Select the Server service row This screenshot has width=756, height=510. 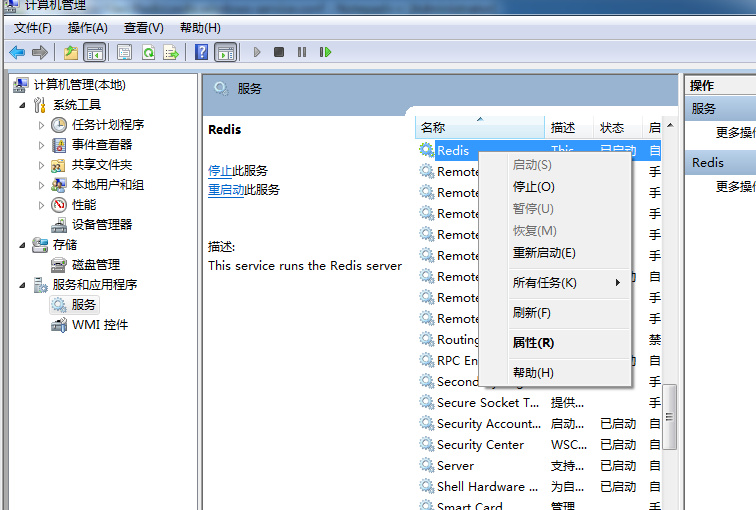(539, 466)
